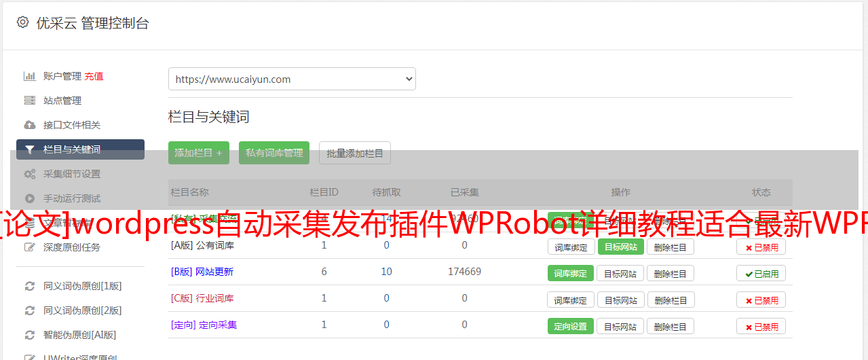Viewport: 868px width, 360px height.
Task: Click the refresh icon for 同义词伪原创[1版]
Action: pos(30,286)
